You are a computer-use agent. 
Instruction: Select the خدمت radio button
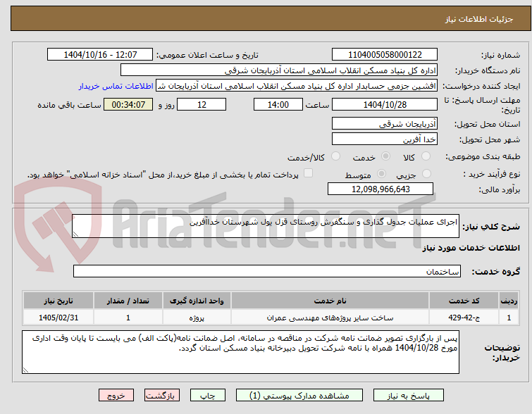385,156
